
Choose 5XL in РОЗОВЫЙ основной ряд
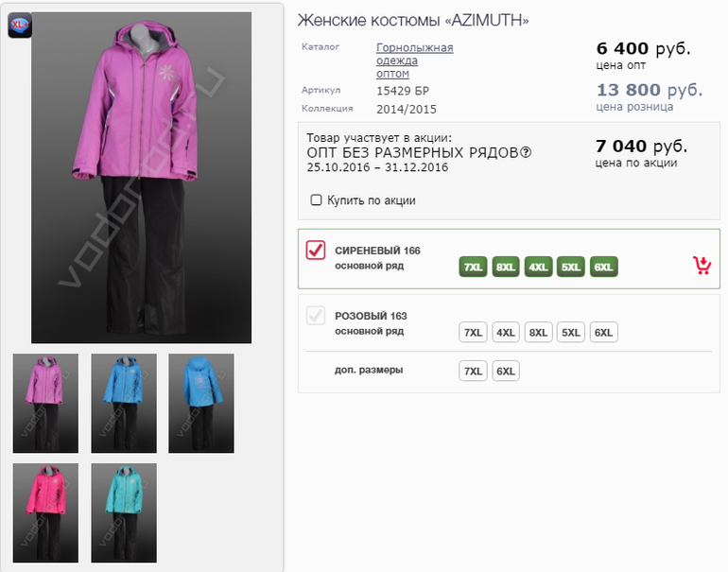pyautogui.click(x=571, y=332)
